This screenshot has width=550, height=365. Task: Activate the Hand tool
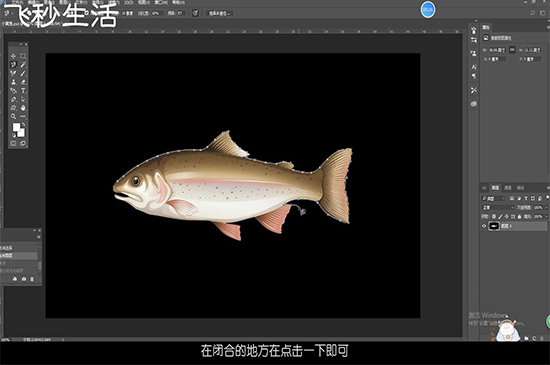(23, 108)
